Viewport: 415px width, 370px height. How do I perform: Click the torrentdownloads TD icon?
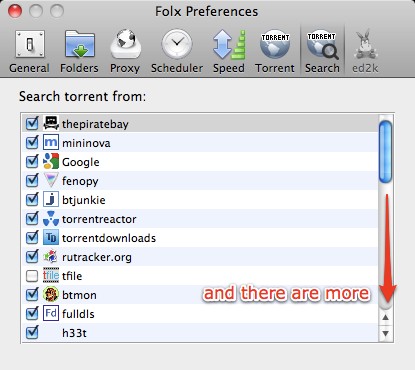51,238
